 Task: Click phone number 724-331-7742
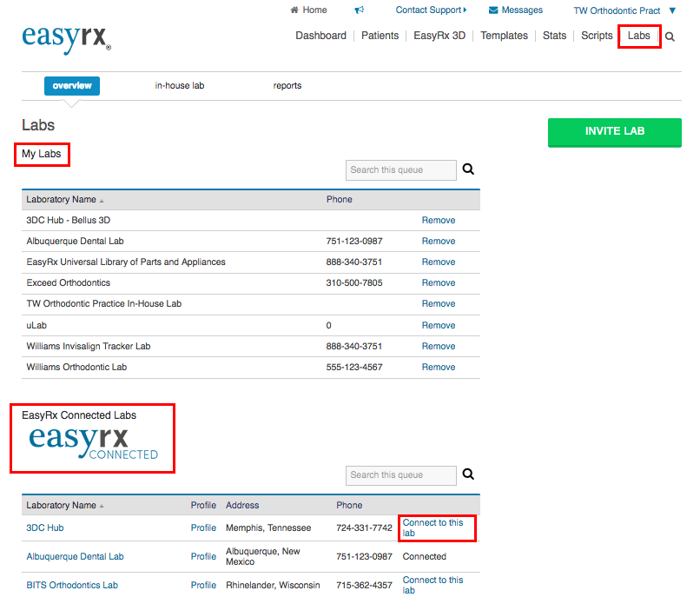coord(364,527)
